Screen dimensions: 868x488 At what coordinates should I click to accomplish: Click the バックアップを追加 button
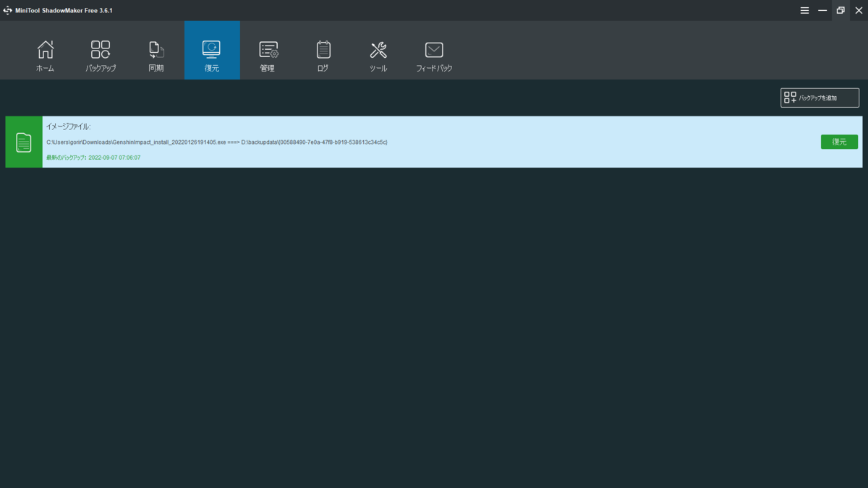click(x=820, y=98)
